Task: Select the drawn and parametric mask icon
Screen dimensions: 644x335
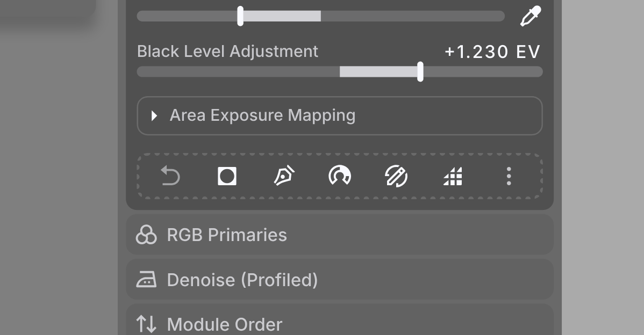Action: pos(396,176)
